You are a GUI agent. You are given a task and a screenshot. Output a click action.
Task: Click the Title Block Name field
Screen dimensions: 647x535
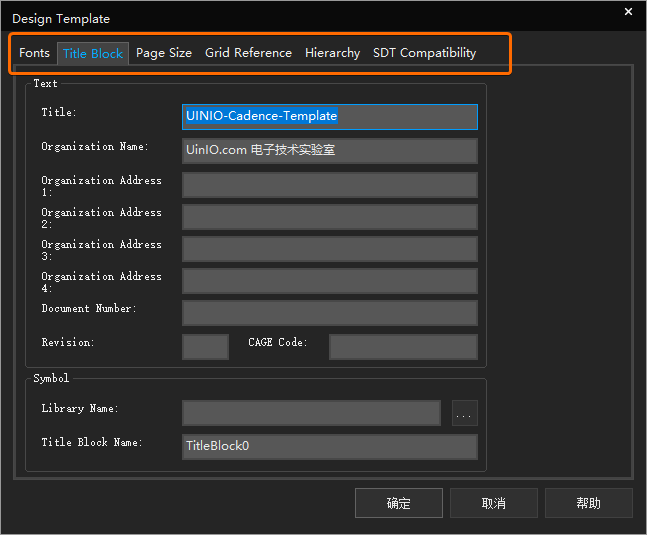[x=329, y=447]
